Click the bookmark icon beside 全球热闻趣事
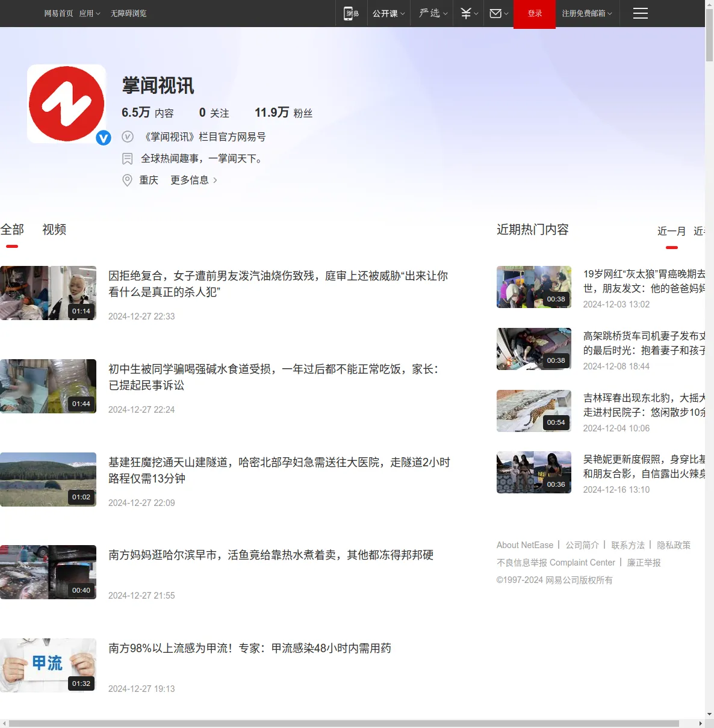This screenshot has width=714, height=728. 128,159
